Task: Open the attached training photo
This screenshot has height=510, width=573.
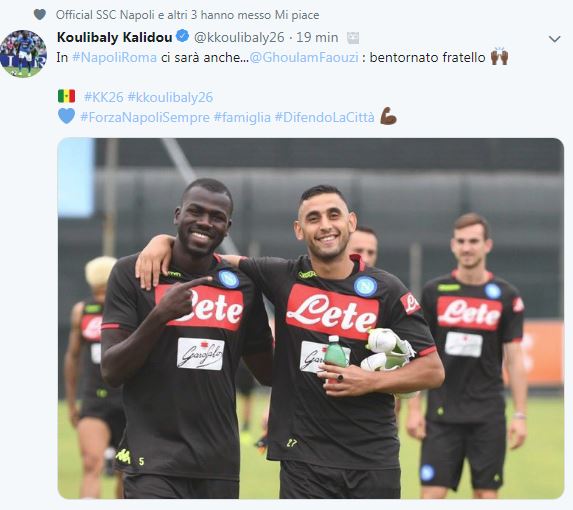Action: tap(311, 318)
